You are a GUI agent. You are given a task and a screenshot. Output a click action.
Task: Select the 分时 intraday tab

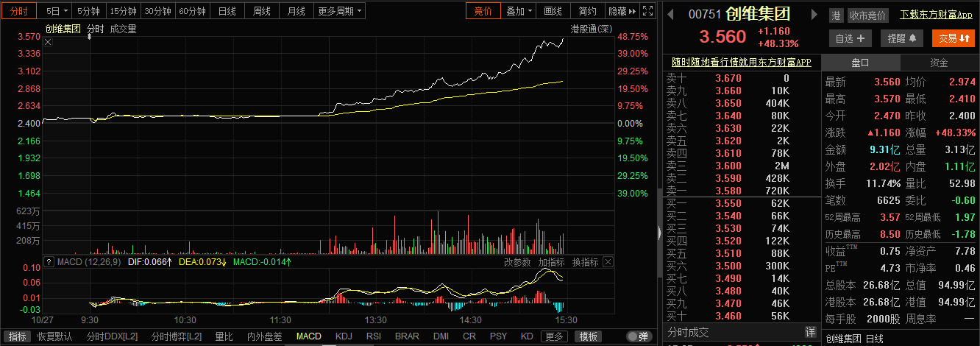pos(19,11)
